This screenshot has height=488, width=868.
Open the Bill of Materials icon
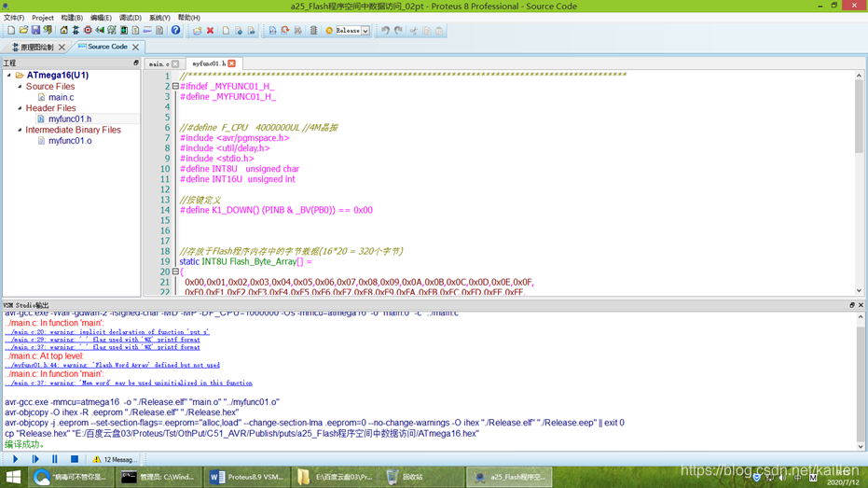(135, 31)
